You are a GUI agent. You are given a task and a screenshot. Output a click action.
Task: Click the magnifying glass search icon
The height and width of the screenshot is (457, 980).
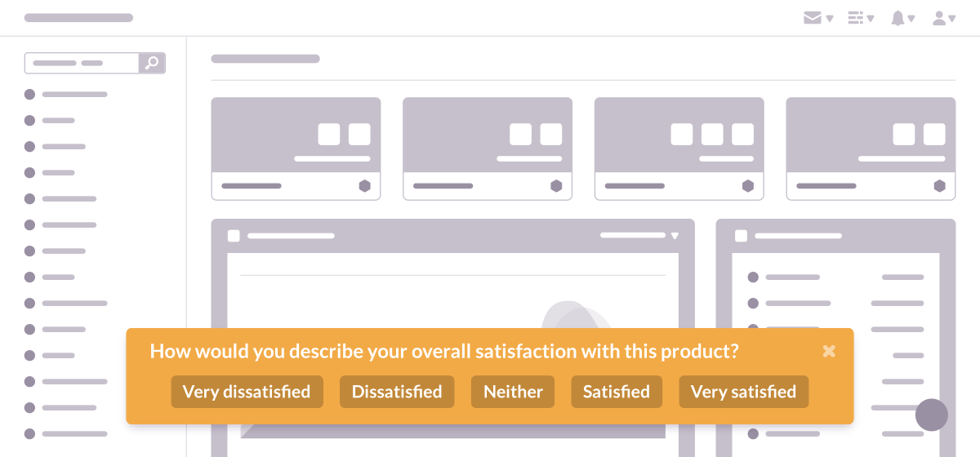[152, 64]
